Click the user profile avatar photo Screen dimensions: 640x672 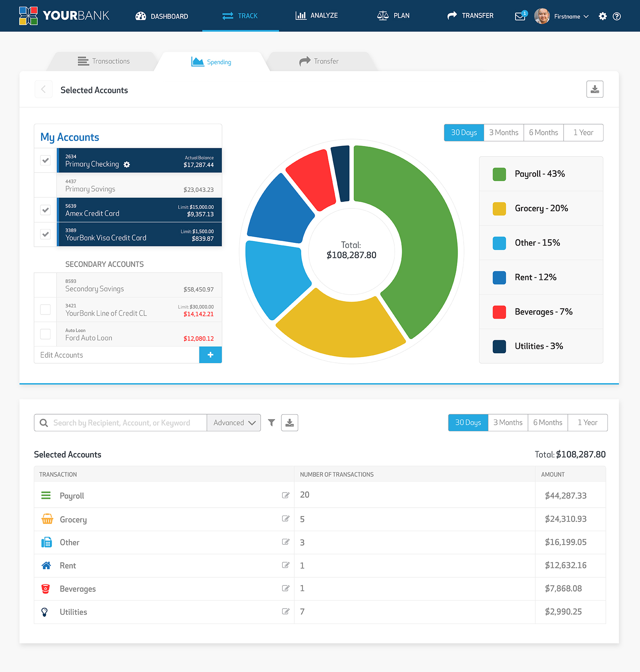pos(542,16)
